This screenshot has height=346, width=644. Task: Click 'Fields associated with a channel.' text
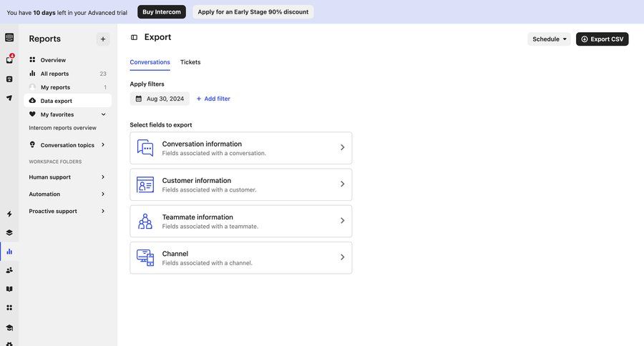[x=207, y=262]
